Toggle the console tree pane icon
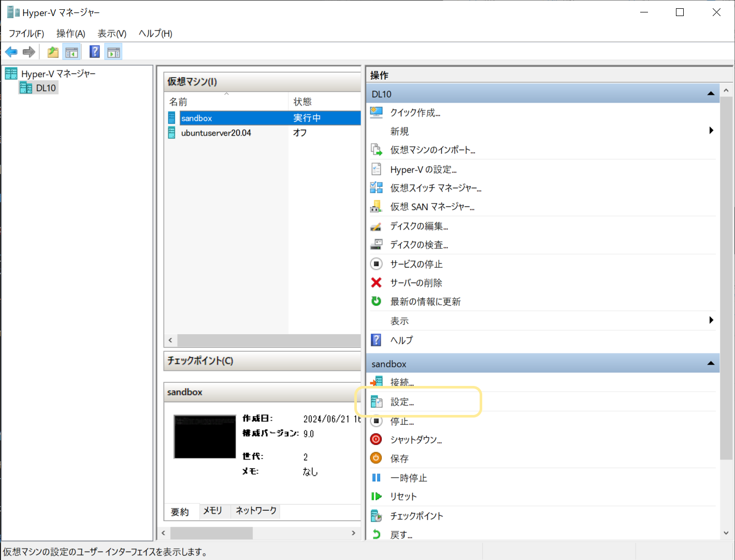Screen dimensions: 735x560 [x=71, y=52]
